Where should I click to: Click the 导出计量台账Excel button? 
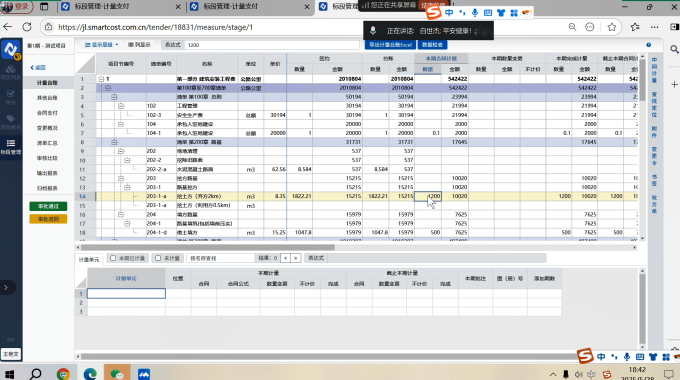[390, 45]
